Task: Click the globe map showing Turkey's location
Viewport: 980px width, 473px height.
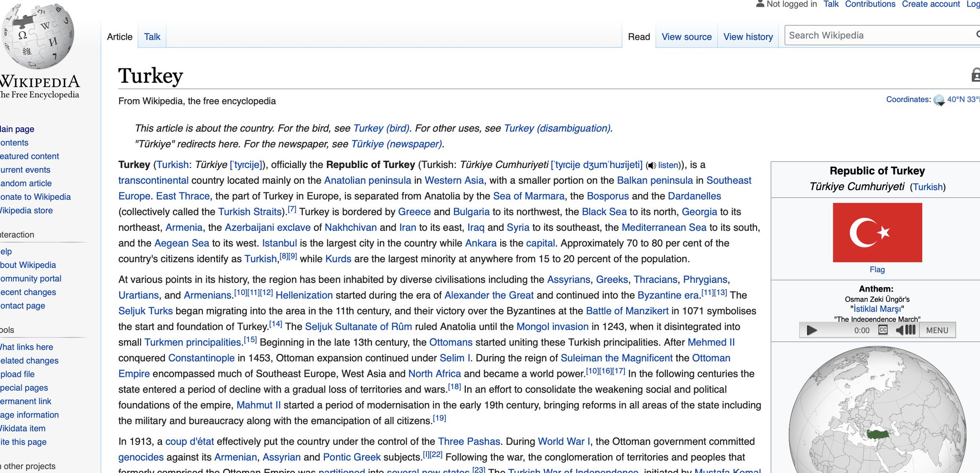Action: pyautogui.click(x=877, y=410)
